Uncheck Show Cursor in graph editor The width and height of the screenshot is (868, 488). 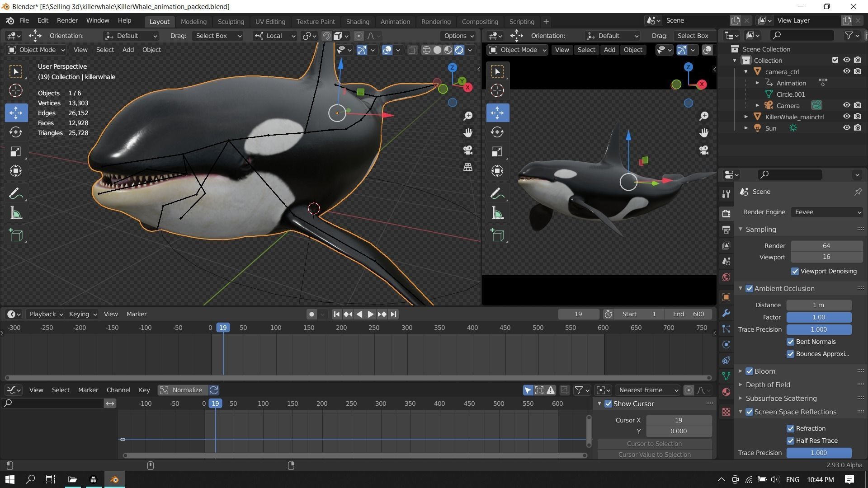pos(608,404)
